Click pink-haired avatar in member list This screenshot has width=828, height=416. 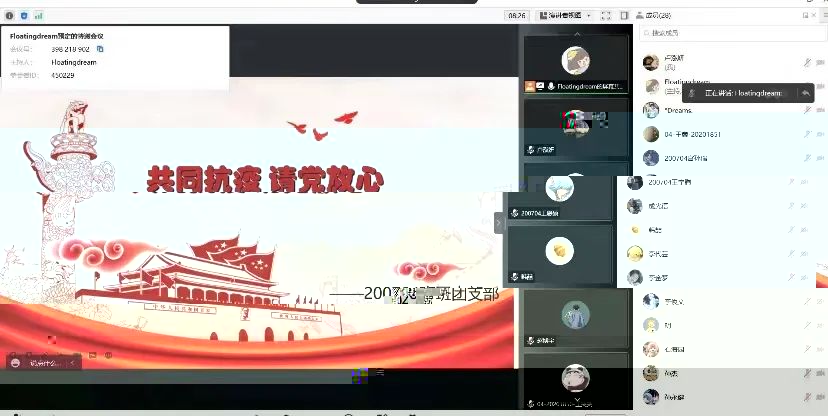click(651, 349)
